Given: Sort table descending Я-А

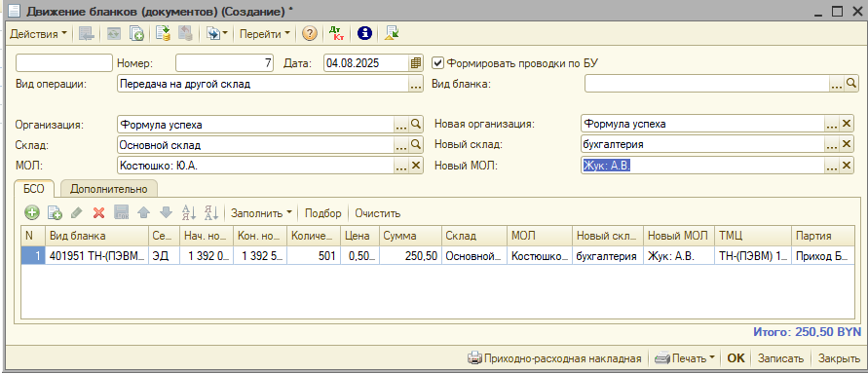Looking at the screenshot, I should [x=210, y=212].
